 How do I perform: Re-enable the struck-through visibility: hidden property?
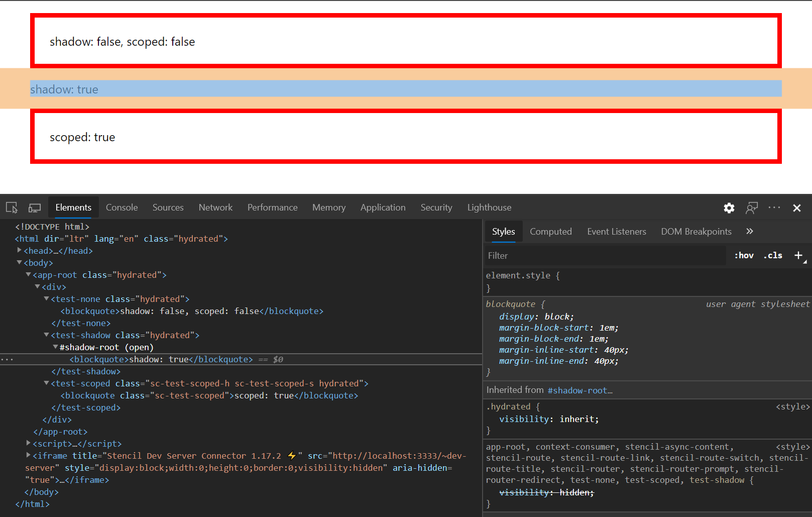546,492
